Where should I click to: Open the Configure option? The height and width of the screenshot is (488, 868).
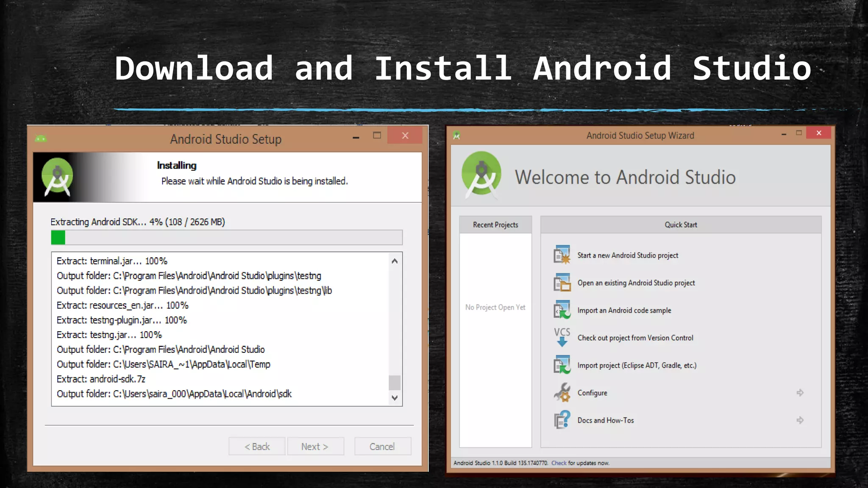[x=592, y=393]
